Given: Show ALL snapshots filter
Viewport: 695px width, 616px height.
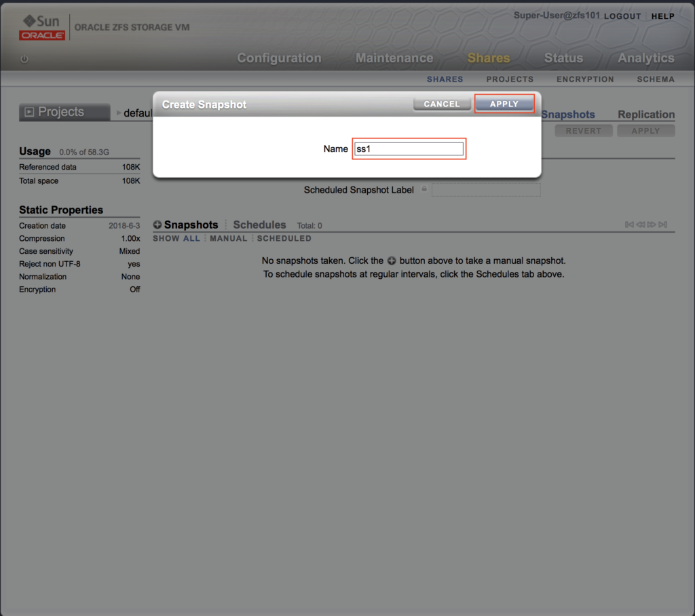Looking at the screenshot, I should [x=191, y=238].
